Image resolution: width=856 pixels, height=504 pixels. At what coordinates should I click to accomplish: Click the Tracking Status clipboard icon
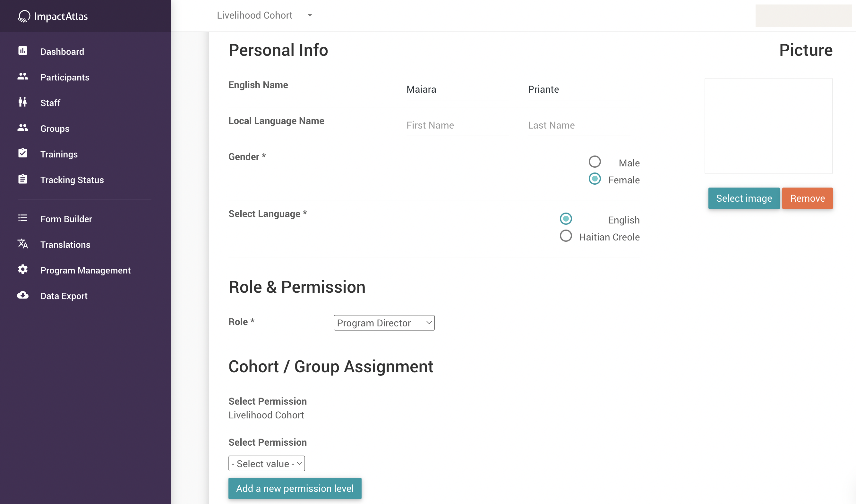click(23, 179)
